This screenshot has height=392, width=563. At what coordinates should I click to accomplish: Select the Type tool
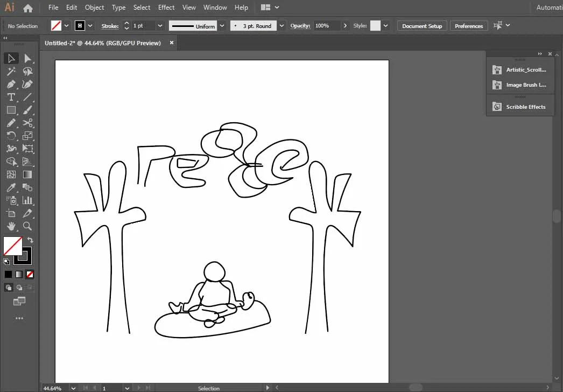11,97
